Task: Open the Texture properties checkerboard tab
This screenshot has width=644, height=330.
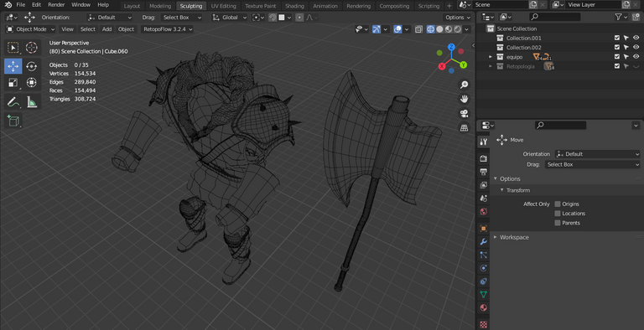Action: pyautogui.click(x=483, y=324)
